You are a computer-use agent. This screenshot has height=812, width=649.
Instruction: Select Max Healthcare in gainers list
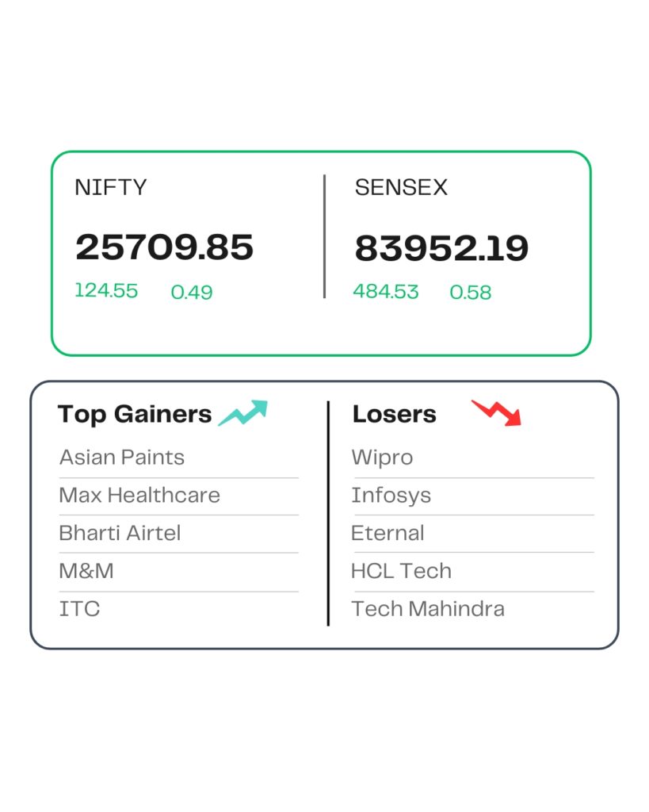pos(139,496)
